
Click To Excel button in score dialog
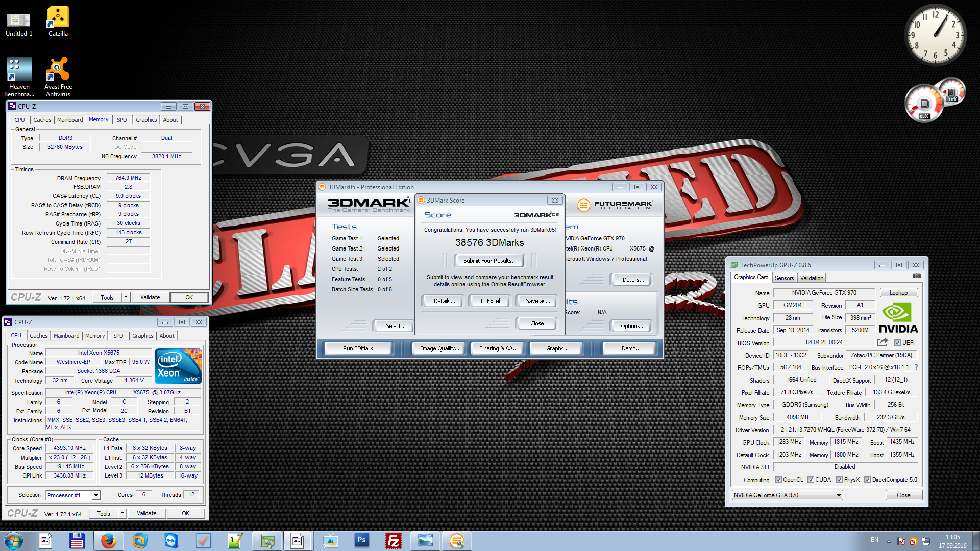[x=489, y=301]
